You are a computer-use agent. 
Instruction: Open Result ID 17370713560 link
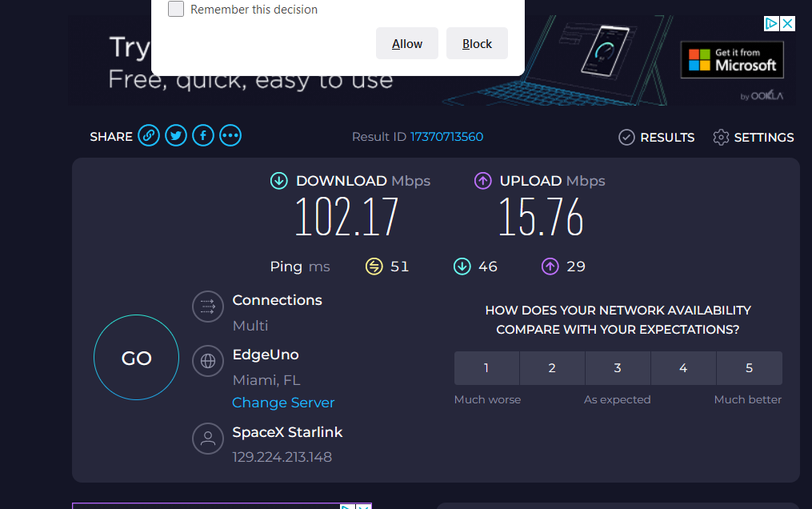click(446, 137)
